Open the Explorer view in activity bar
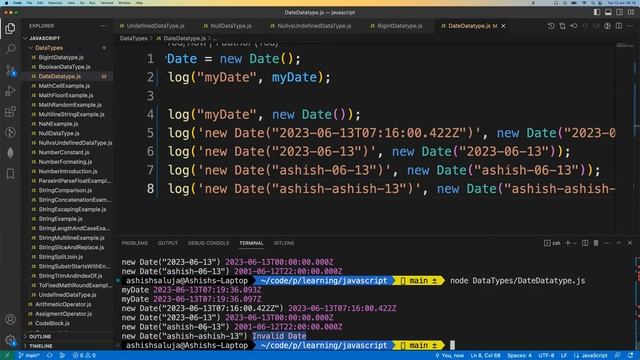The image size is (640, 360). click(x=10, y=28)
